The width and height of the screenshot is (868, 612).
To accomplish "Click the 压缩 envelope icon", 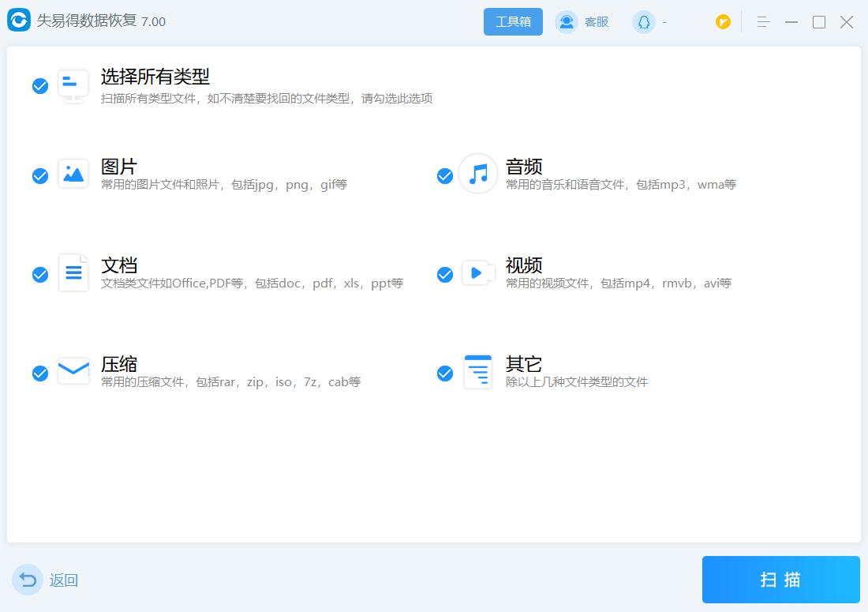I will (73, 372).
